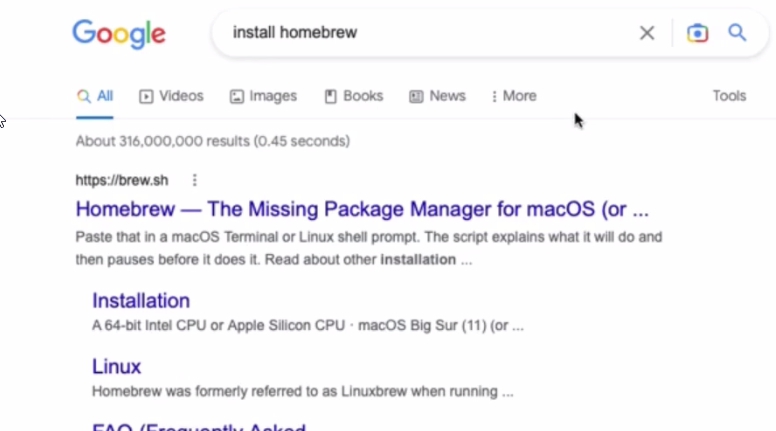
Task: Click the Images tab picture icon
Action: pyautogui.click(x=237, y=96)
